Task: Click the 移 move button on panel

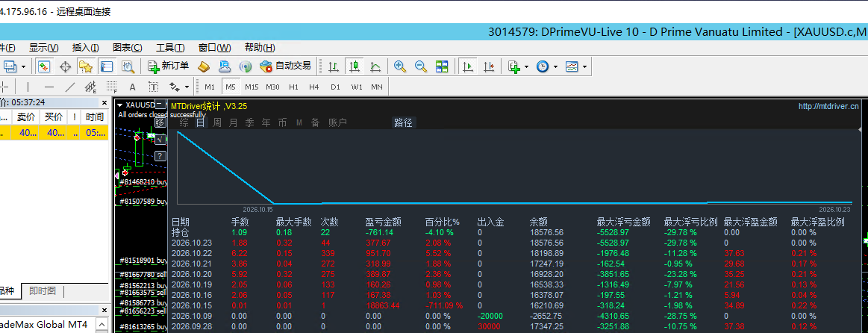Action: (160, 122)
